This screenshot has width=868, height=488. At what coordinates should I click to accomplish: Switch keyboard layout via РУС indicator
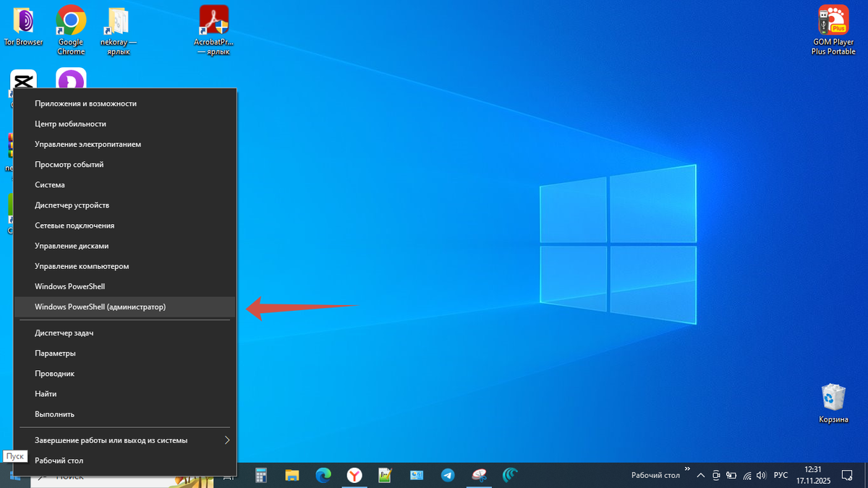pos(780,475)
